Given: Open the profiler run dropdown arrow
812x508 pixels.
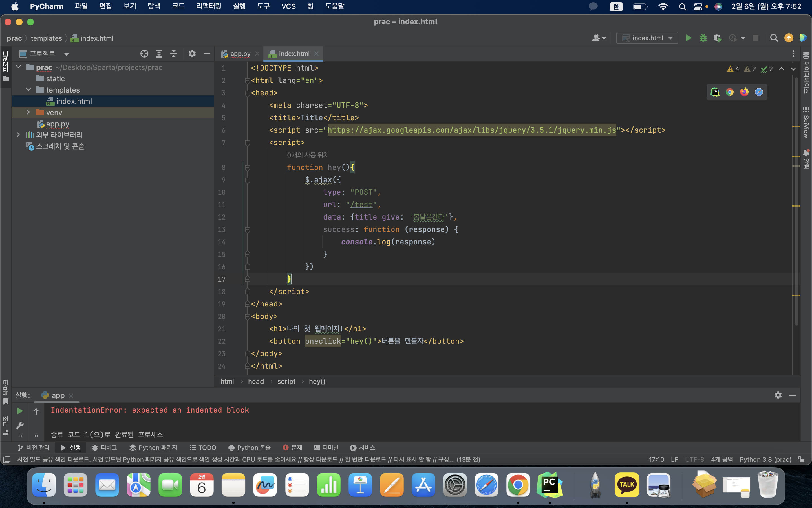Looking at the screenshot, I should (743, 38).
